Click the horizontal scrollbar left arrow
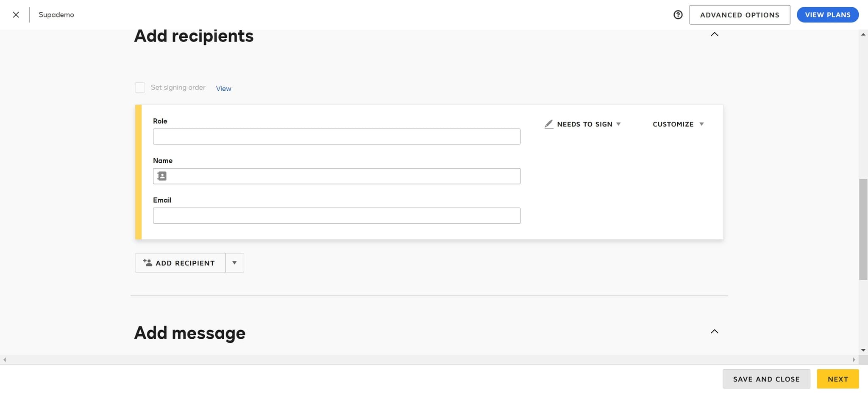This screenshot has width=868, height=393. (x=5, y=360)
